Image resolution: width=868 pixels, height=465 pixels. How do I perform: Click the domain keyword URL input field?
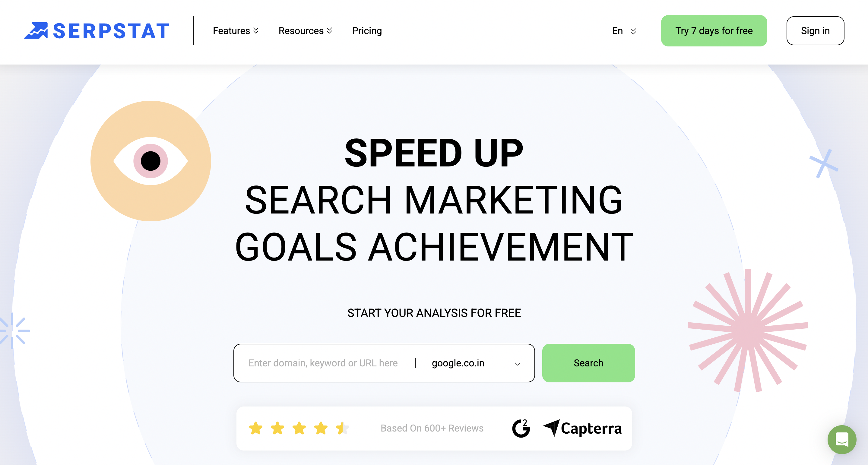[x=324, y=363]
